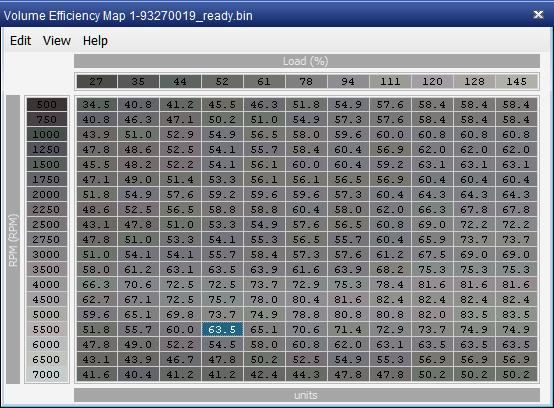The image size is (554, 408).
Task: Select the 3000 RPM row header
Action: point(47,255)
